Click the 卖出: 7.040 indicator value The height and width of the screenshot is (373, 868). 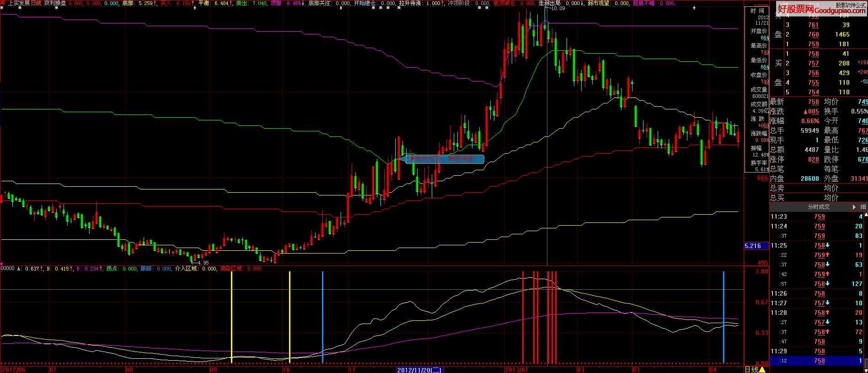[252, 3]
